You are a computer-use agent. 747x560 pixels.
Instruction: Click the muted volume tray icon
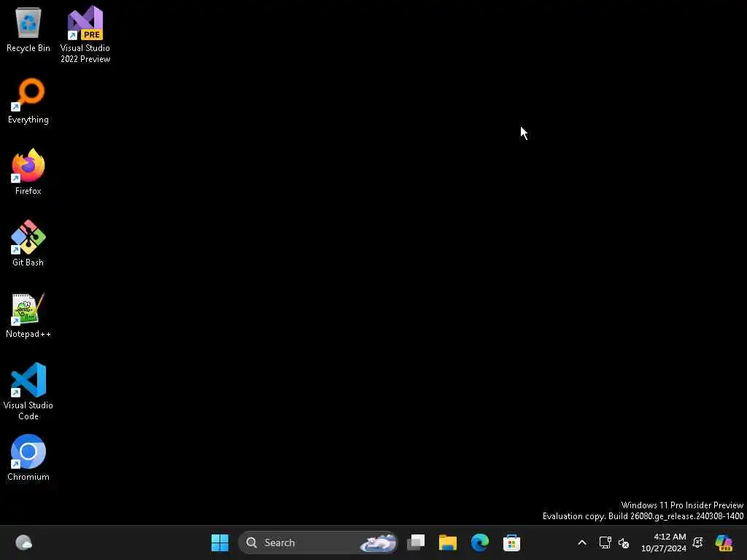[624, 542]
